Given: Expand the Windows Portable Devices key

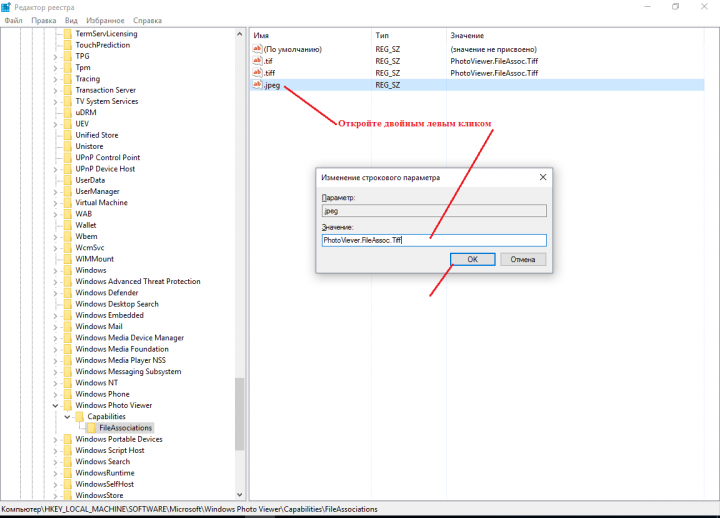Looking at the screenshot, I should [55, 439].
